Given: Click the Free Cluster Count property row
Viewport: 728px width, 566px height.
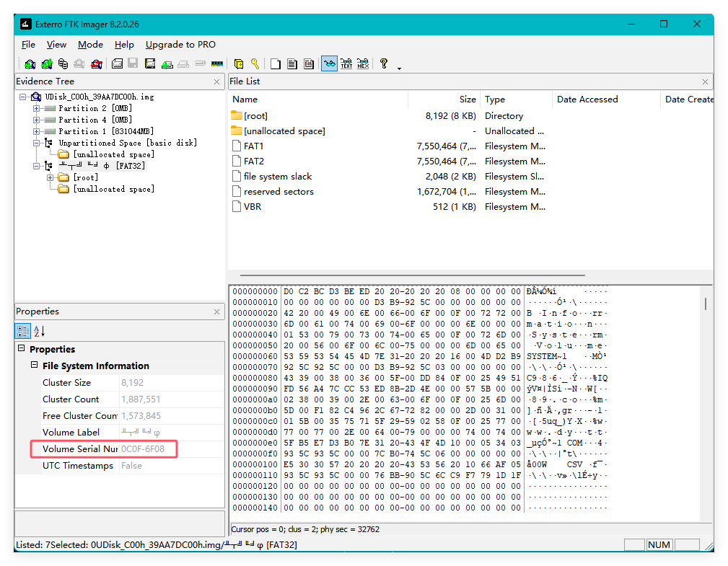Looking at the screenshot, I should [133, 416].
